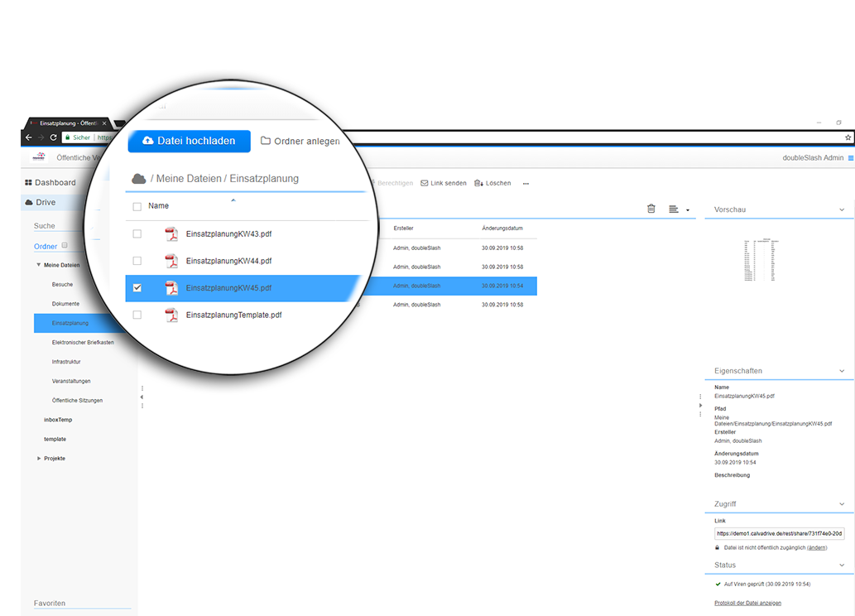Click the PDF icon of EinsatzplanungKW43.pdf

pyautogui.click(x=171, y=234)
